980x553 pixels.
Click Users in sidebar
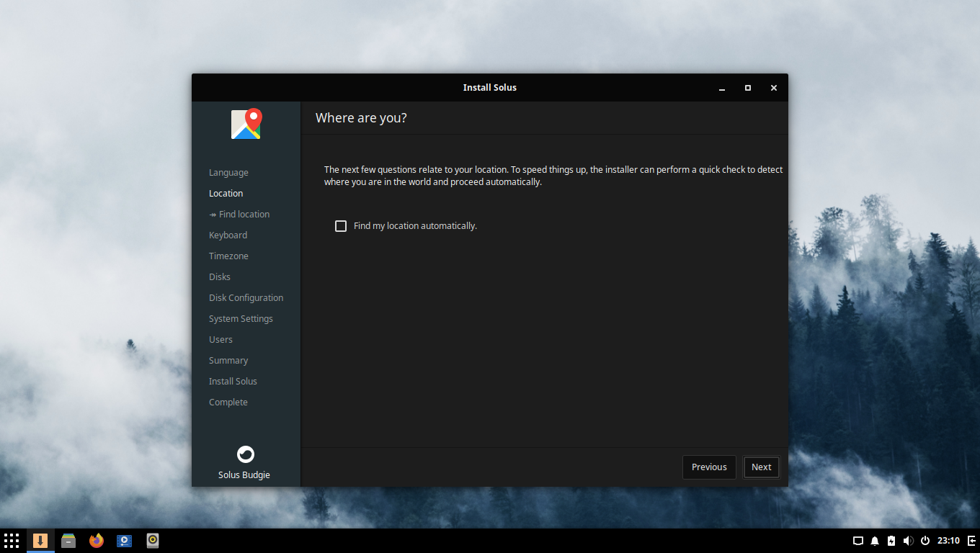220,340
